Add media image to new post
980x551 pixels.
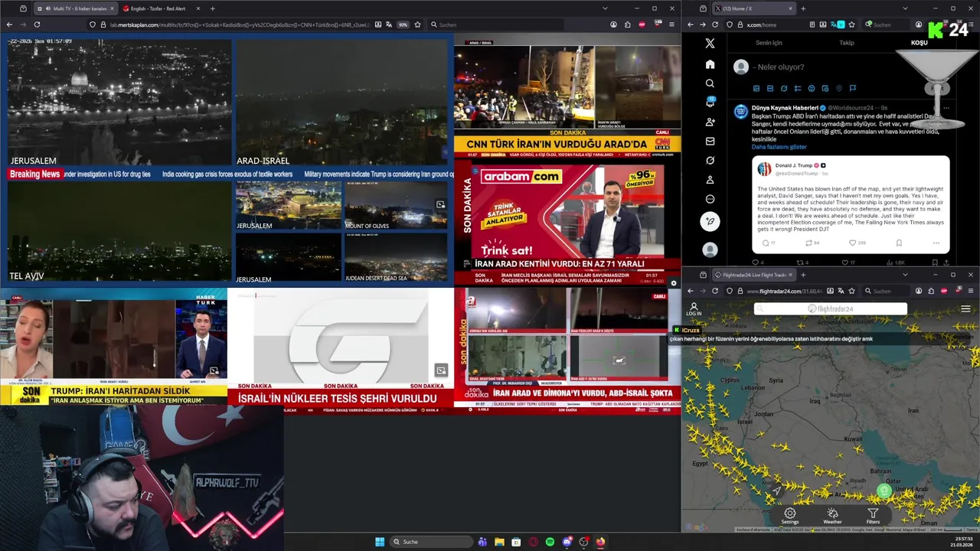click(x=756, y=89)
